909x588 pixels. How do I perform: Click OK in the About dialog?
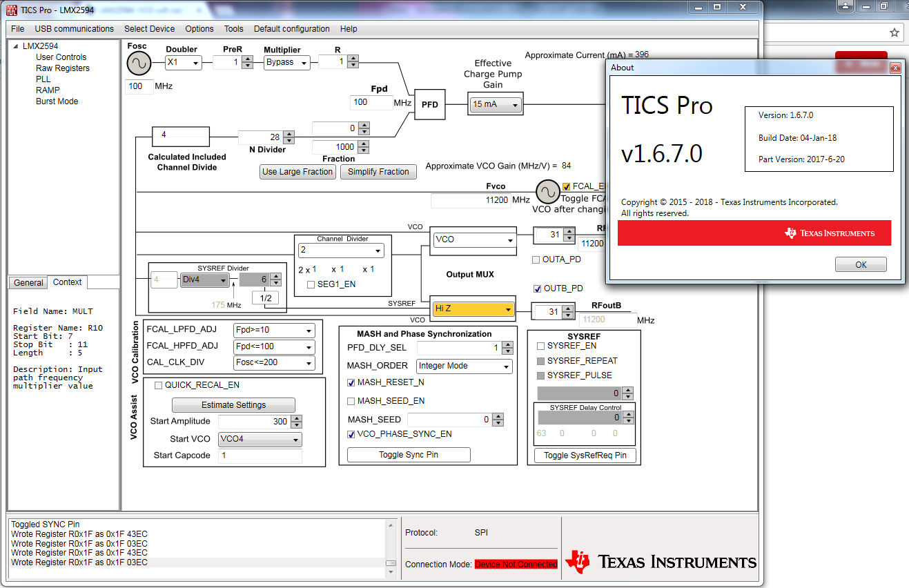861,265
